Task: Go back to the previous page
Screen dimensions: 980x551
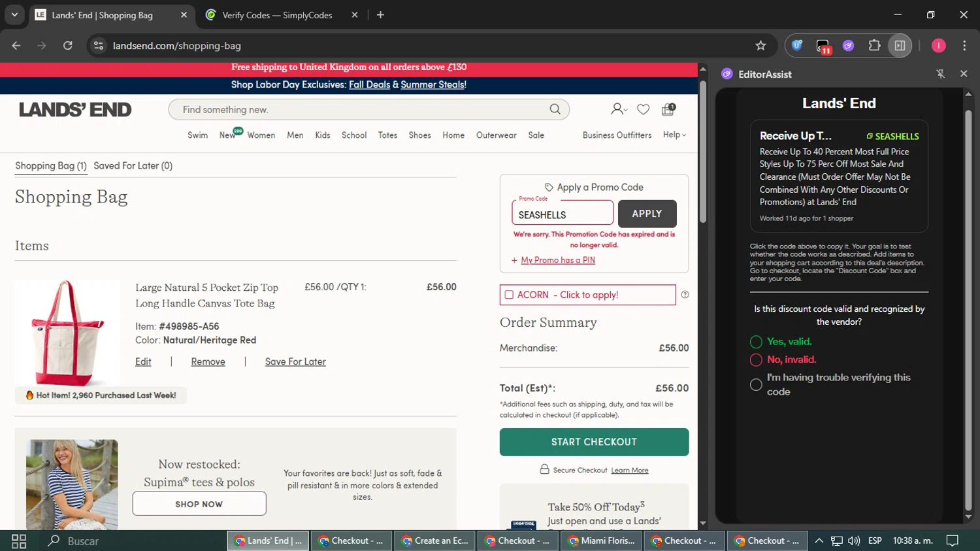Action: (16, 46)
